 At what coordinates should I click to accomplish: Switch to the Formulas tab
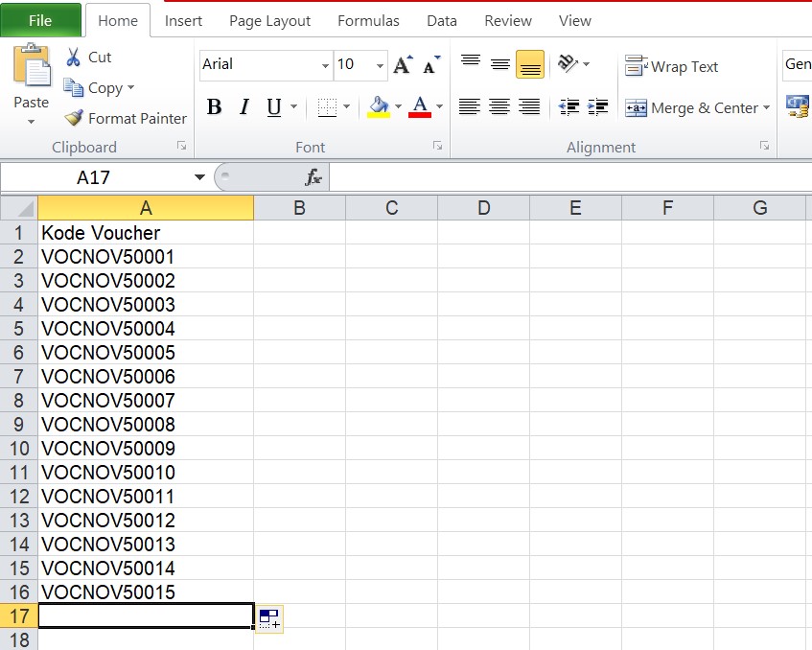point(368,21)
